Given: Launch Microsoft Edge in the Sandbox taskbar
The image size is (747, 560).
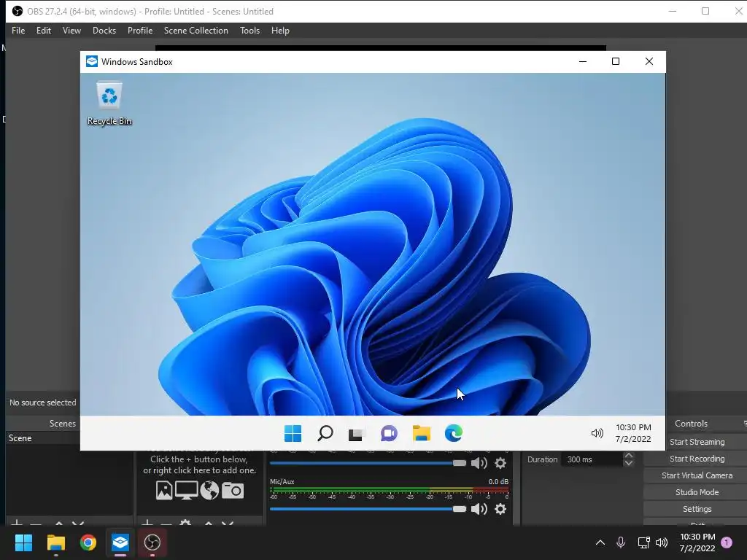Looking at the screenshot, I should point(454,433).
